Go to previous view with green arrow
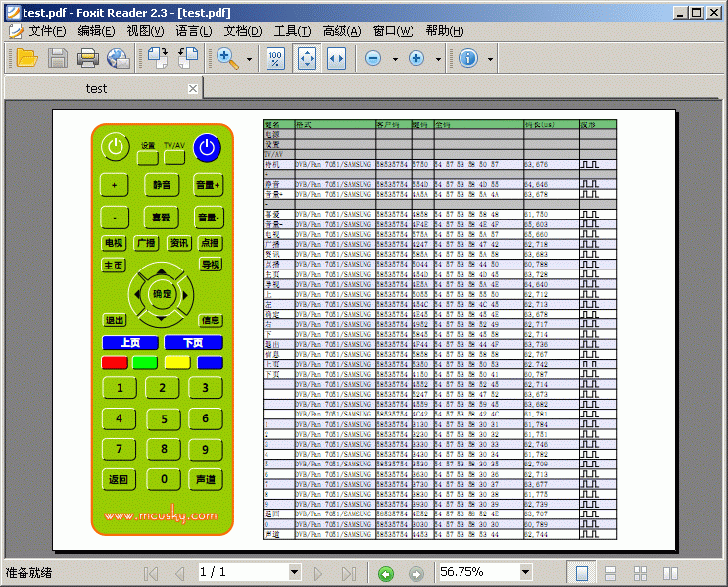This screenshot has height=587, width=728. point(386,573)
